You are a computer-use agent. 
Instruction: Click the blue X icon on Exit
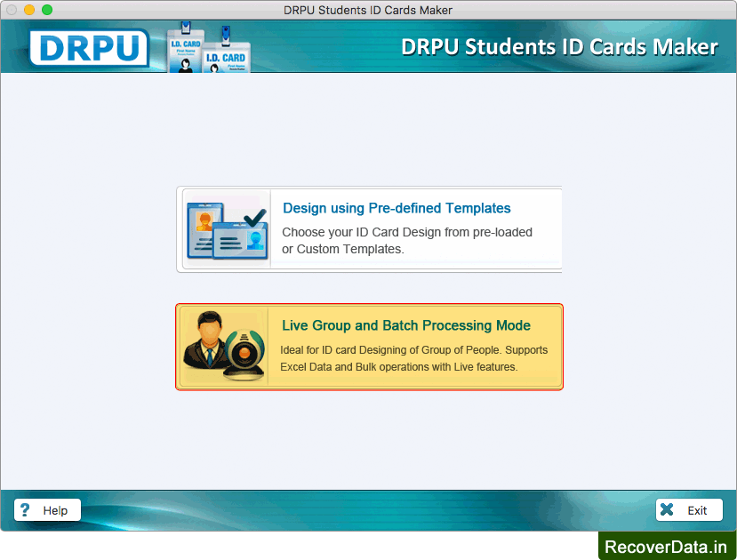(667, 509)
